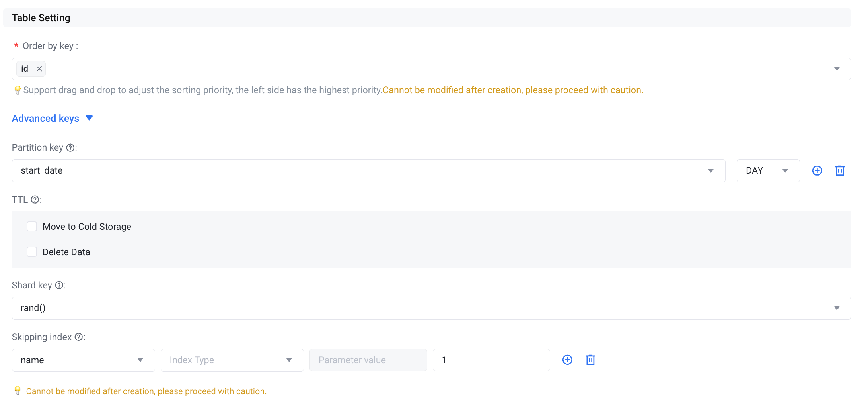
Task: Remove the id tag from Order by key
Action: [x=39, y=69]
